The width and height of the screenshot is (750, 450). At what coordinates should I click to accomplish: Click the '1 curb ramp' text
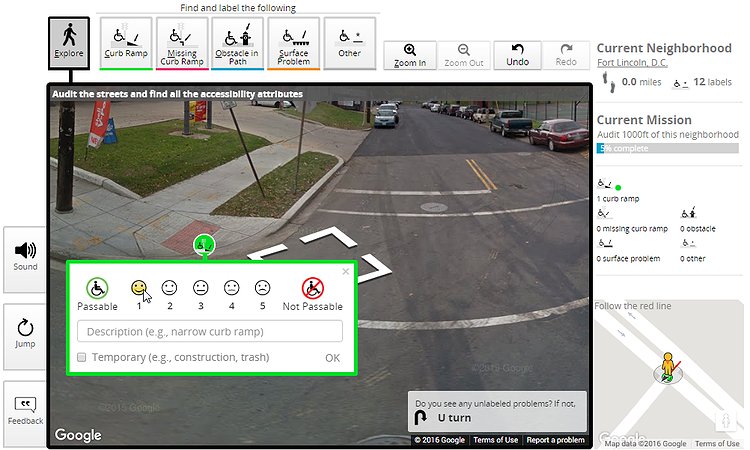click(618, 198)
